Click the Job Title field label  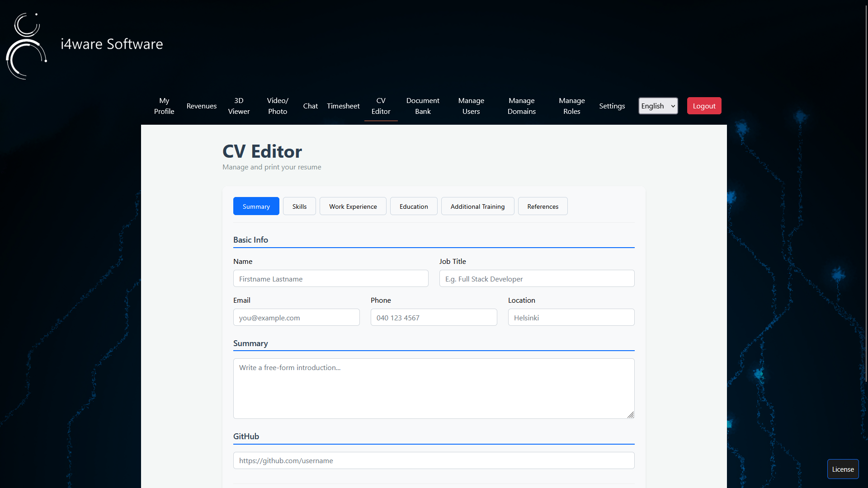click(453, 261)
